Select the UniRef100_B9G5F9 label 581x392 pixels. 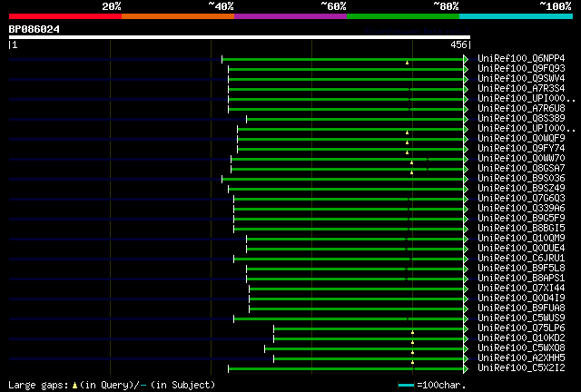[x=521, y=219]
